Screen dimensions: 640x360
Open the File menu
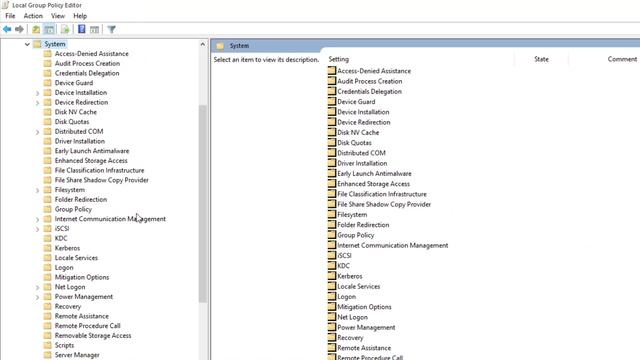tap(10, 16)
